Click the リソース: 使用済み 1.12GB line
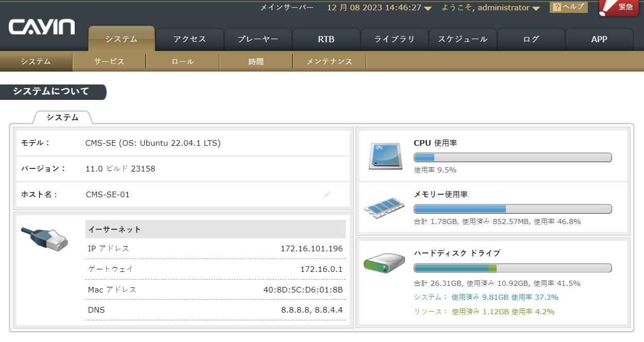 (484, 312)
